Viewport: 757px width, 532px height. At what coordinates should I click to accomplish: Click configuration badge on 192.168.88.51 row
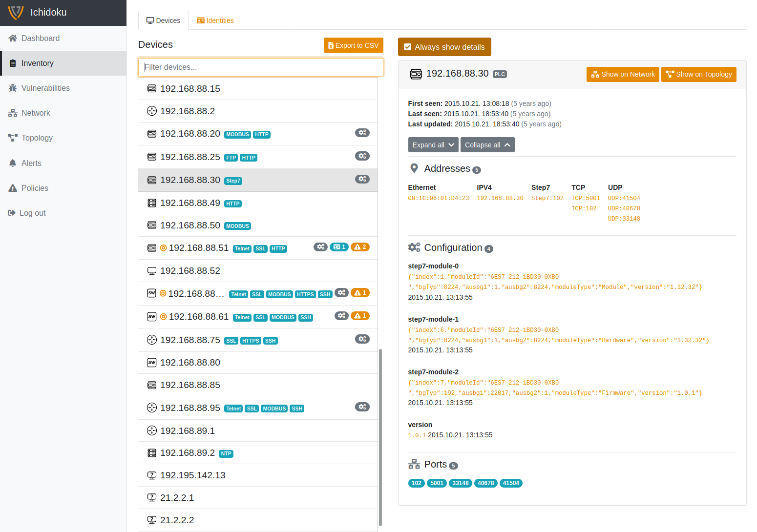(320, 247)
